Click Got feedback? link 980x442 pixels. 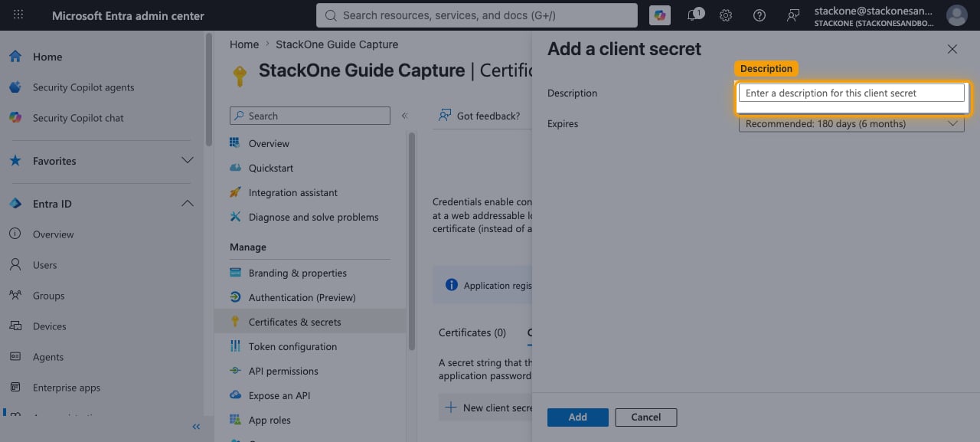479,116
